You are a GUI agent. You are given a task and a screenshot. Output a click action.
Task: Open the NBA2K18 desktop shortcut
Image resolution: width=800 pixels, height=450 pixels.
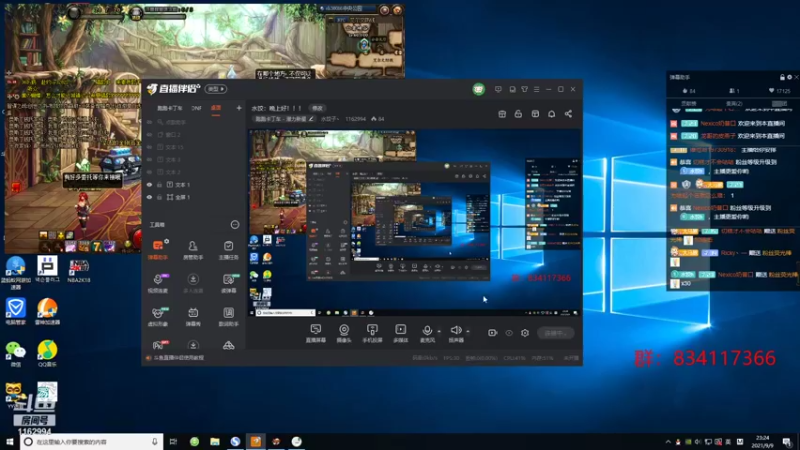79,270
